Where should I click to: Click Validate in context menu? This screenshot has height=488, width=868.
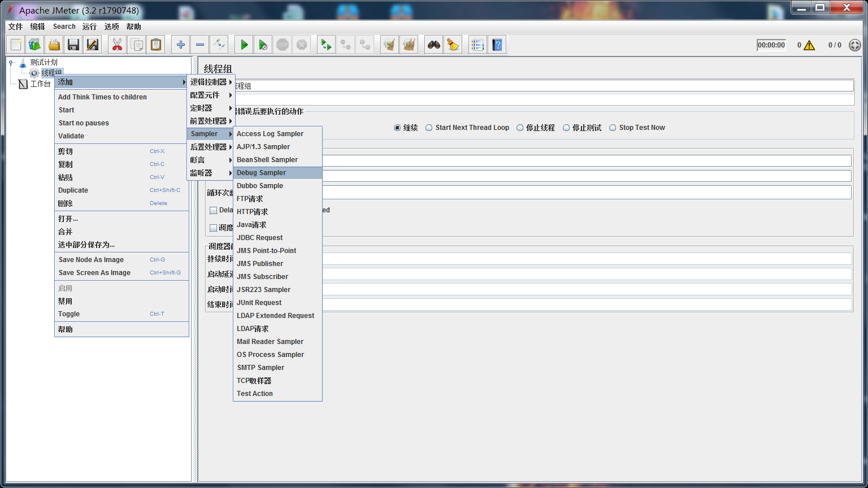coord(121,136)
